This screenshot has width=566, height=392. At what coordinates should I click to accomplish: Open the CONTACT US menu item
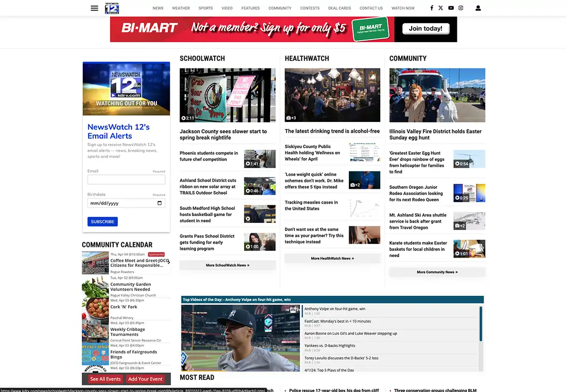click(371, 8)
